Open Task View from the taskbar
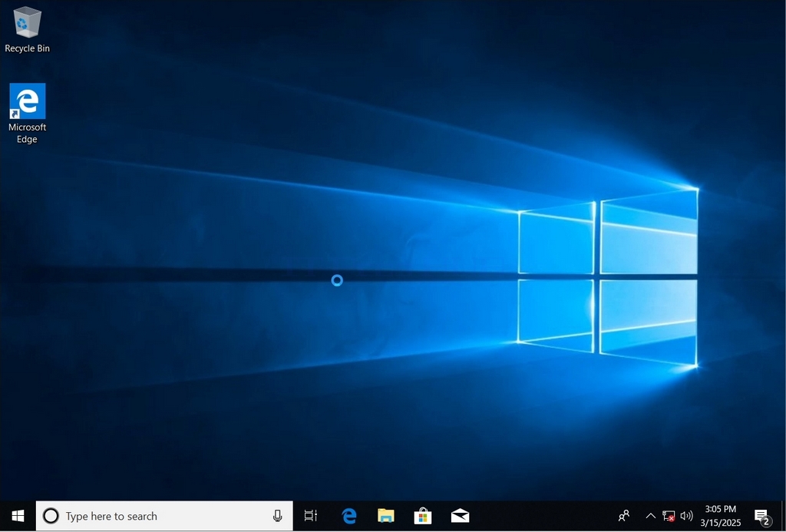The height and width of the screenshot is (532, 786). pos(311,516)
